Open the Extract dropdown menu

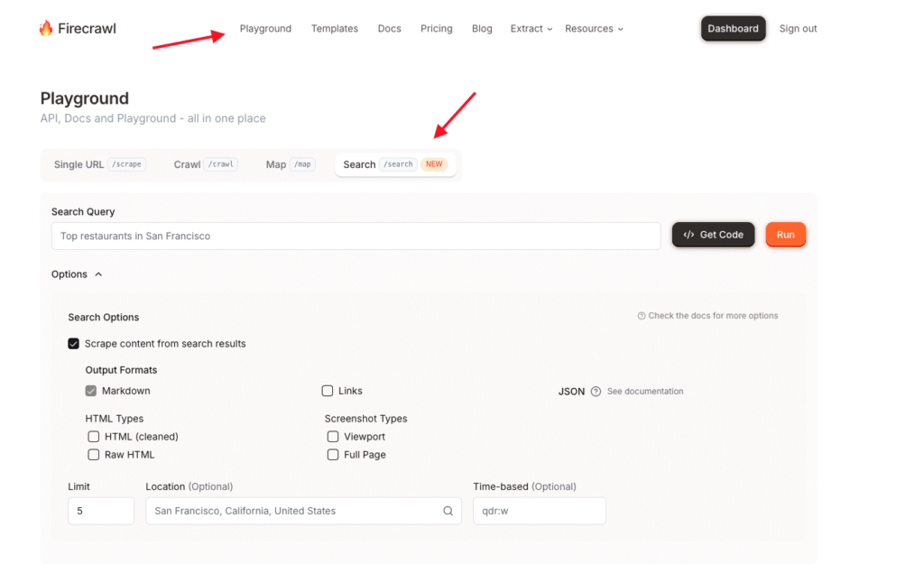(531, 29)
